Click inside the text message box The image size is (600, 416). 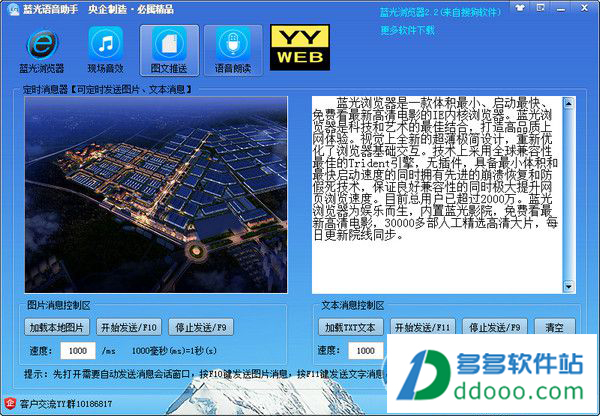pyautogui.click(x=437, y=195)
